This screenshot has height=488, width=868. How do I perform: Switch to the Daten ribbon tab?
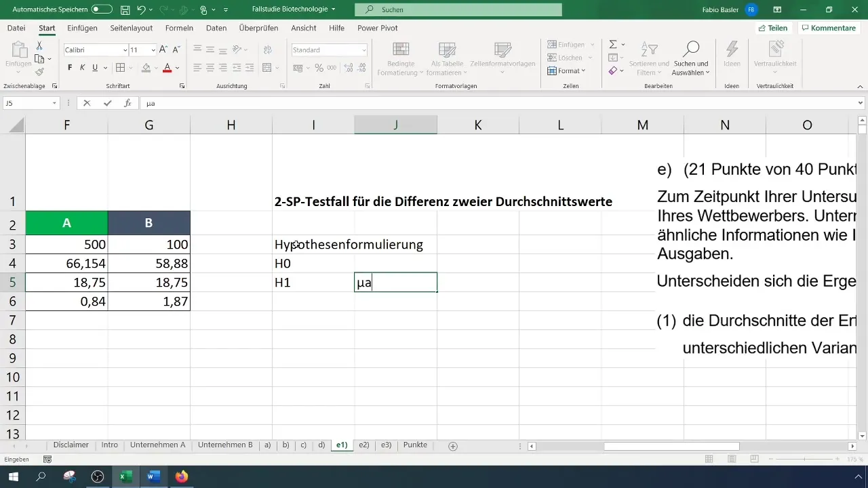(x=216, y=28)
